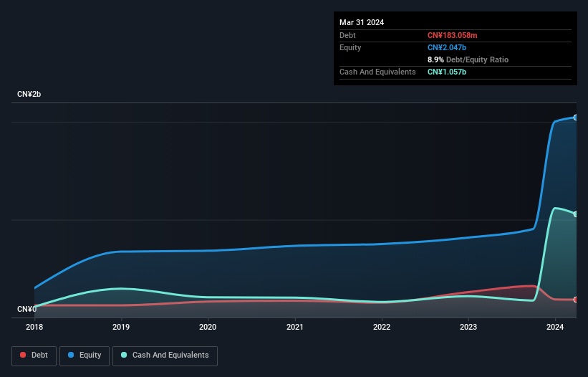This screenshot has height=377, width=588.
Task: Click the Cash value CN¥1.057b
Action: click(447, 72)
